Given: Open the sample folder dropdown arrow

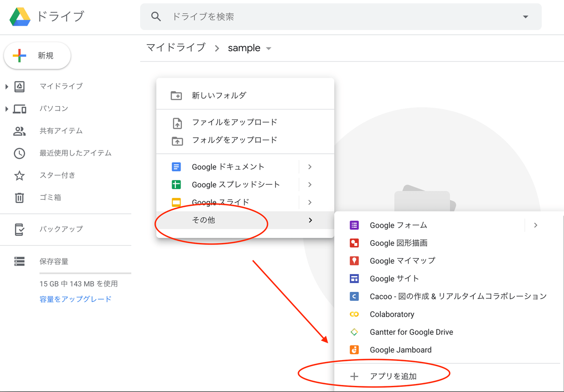Looking at the screenshot, I should click(268, 48).
